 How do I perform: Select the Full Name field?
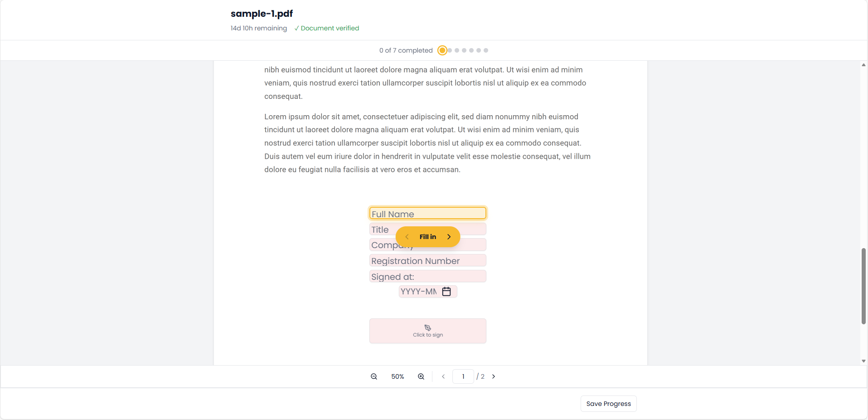tap(427, 213)
